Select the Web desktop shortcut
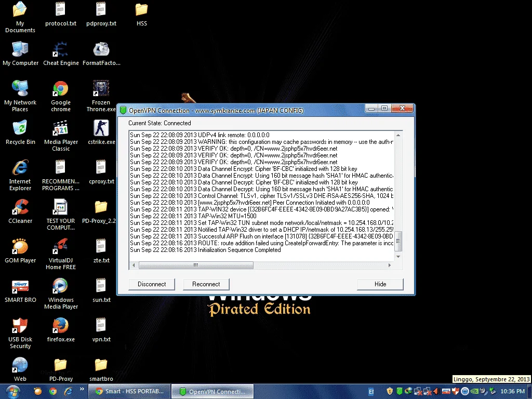Viewport: 532px width, 399px height. click(20, 369)
